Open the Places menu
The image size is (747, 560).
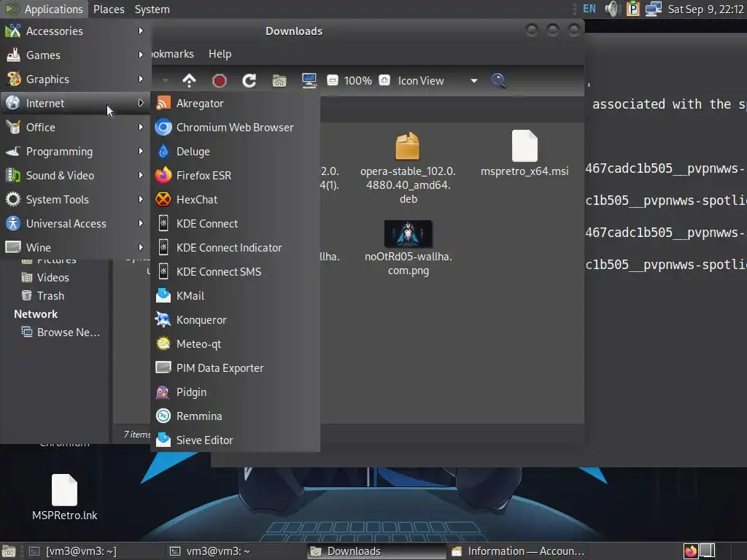coord(109,9)
